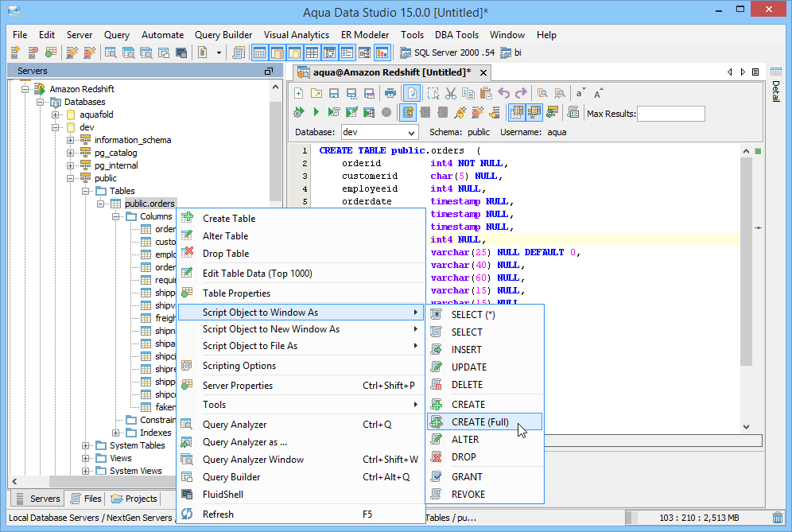792x532 pixels.
Task: Collapse the public.orders table node
Action: (x=100, y=204)
